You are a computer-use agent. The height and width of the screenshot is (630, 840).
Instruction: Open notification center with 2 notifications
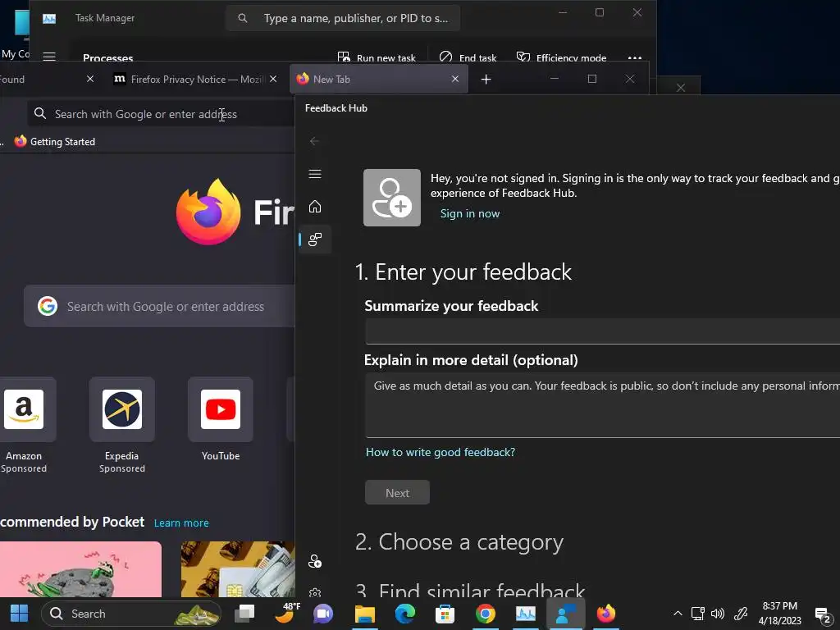(x=822, y=615)
